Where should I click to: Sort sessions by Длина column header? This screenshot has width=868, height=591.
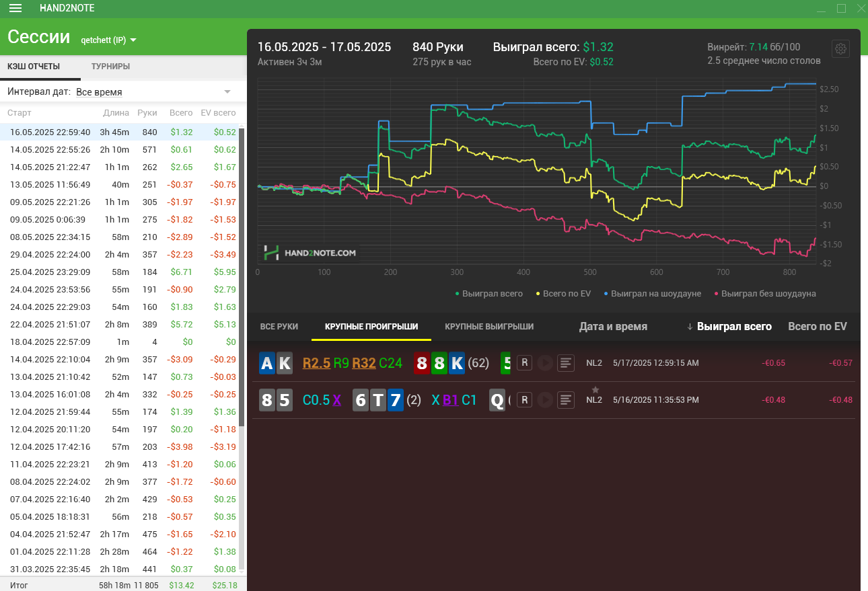click(116, 113)
